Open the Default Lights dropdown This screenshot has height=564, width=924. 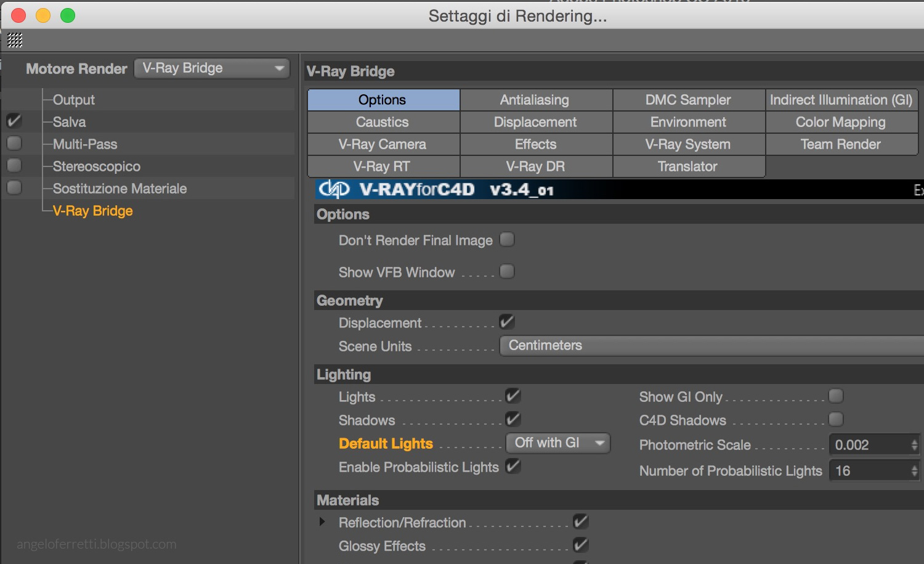(558, 443)
